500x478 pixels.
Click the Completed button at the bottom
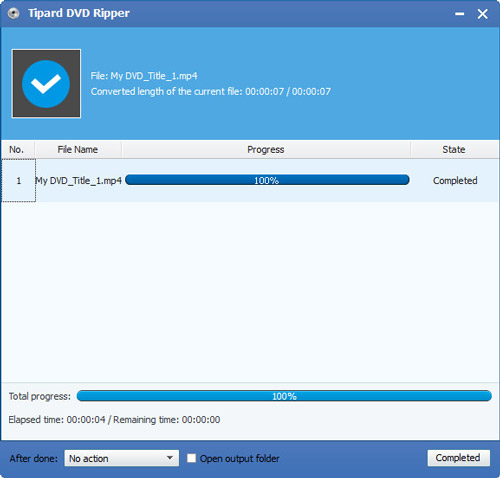459,458
